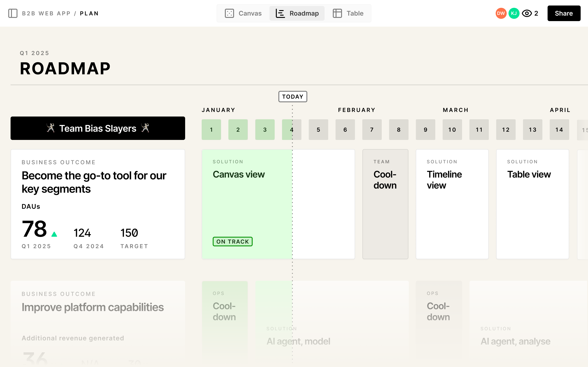The height and width of the screenshot is (367, 588).
Task: Select the Canvas view icon
Action: 229,13
